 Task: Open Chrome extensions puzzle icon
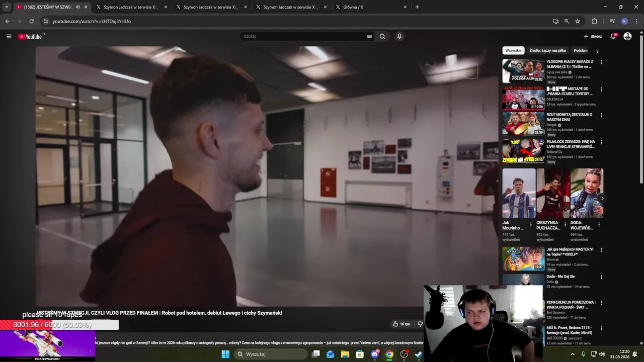pos(594,21)
